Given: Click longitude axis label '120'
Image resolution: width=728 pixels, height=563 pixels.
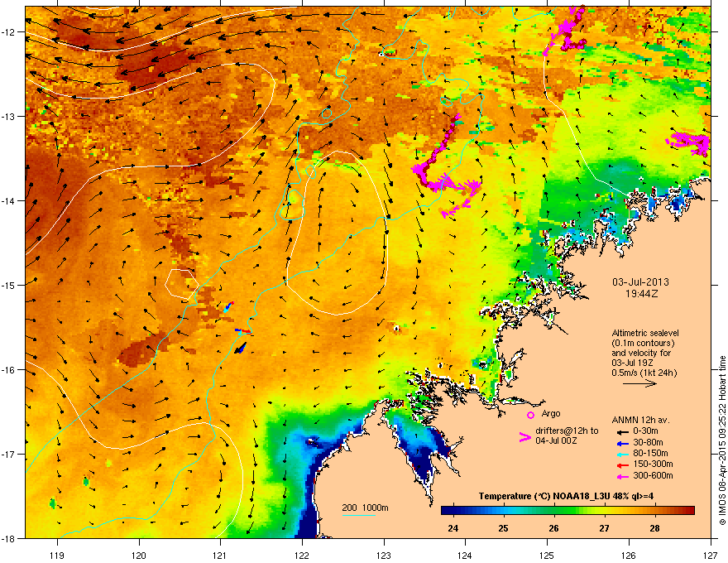Looking at the screenshot, I should click(x=139, y=555).
